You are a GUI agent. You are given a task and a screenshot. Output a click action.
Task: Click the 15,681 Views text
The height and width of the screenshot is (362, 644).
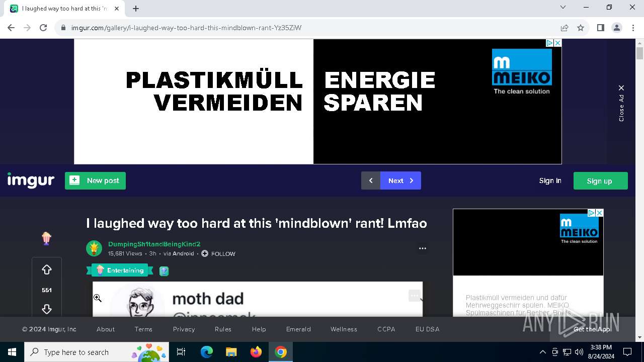125,253
